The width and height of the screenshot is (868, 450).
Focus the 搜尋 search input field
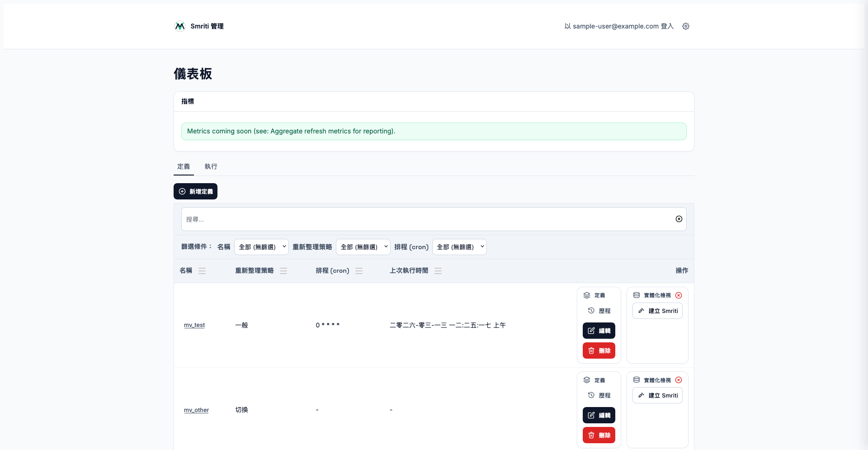click(x=425, y=219)
